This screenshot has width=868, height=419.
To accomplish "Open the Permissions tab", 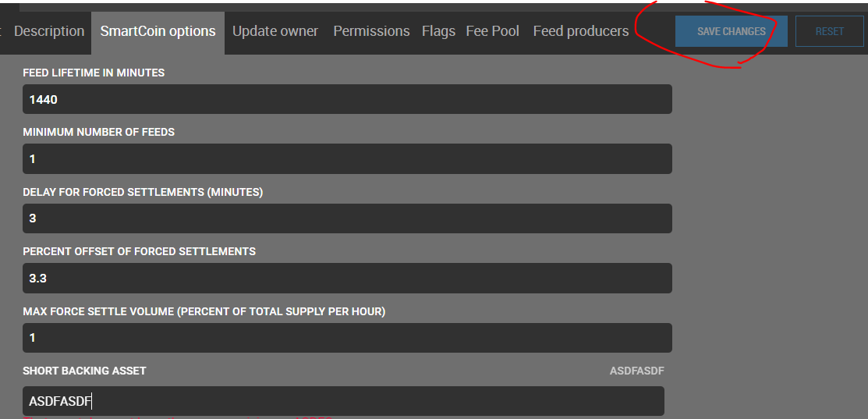I will 371,31.
